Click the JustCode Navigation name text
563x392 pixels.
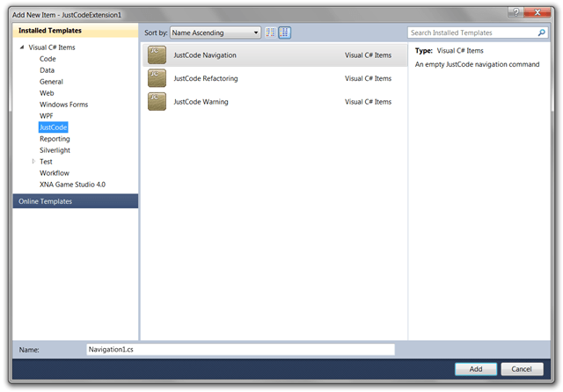tap(205, 55)
